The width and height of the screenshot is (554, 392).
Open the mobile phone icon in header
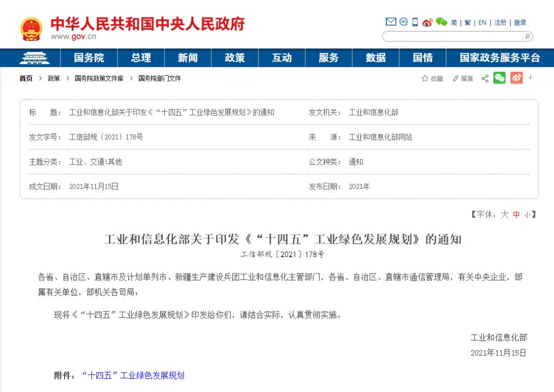(x=415, y=22)
